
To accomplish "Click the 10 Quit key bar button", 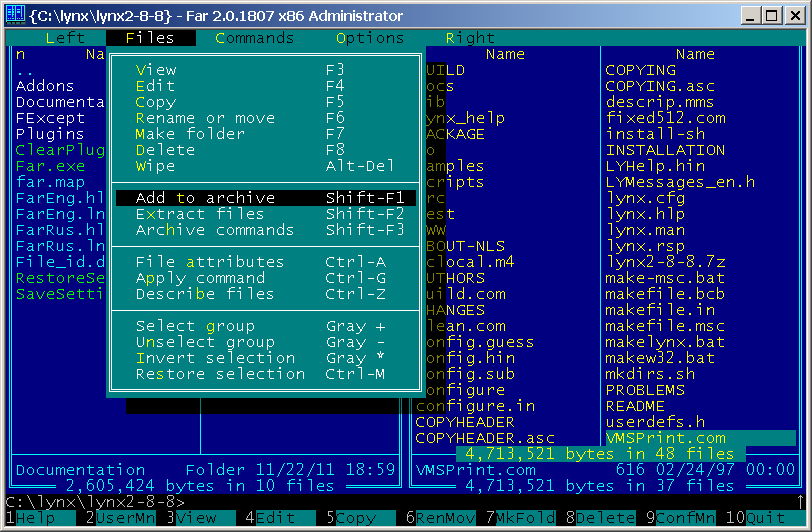I will coord(756,517).
